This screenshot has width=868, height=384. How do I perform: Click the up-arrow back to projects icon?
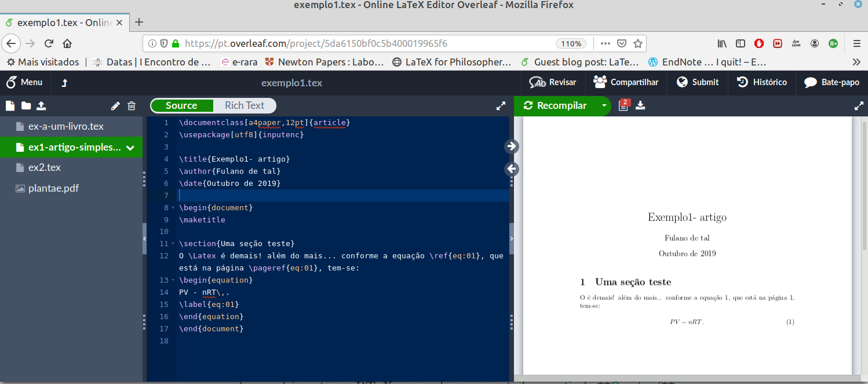point(64,83)
